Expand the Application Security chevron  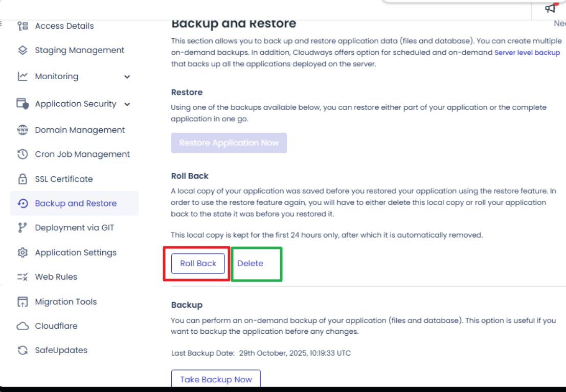[127, 104]
